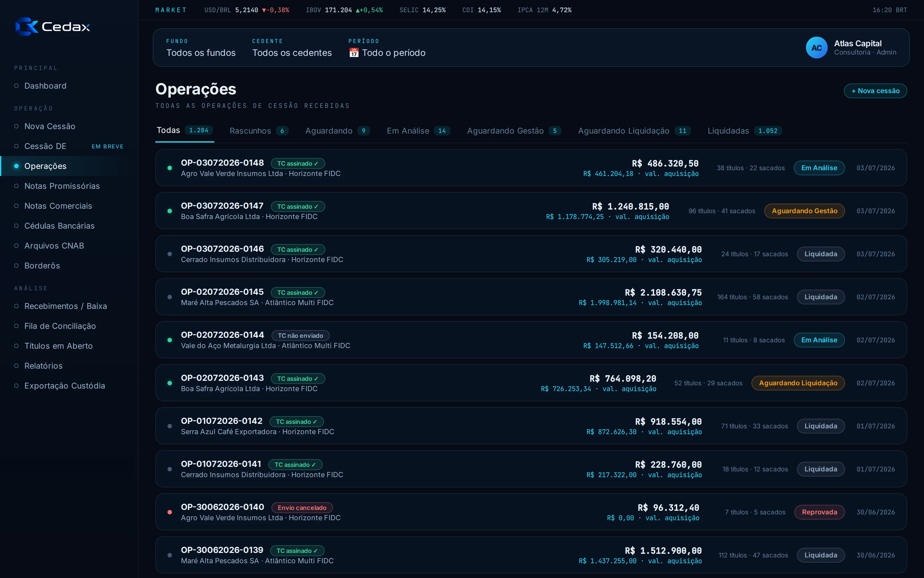Open Nova Cessão in sidebar
The width and height of the screenshot is (924, 578).
point(69,126)
